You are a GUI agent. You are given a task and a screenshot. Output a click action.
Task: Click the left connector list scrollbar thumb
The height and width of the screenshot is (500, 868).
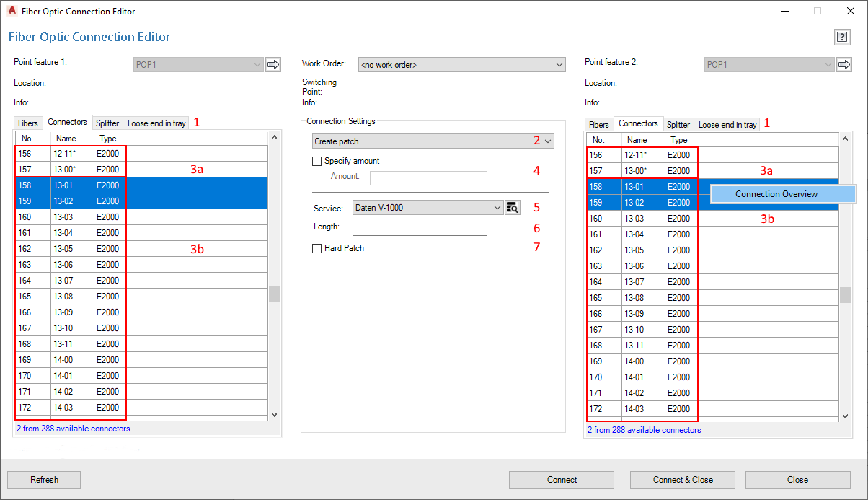coord(274,294)
